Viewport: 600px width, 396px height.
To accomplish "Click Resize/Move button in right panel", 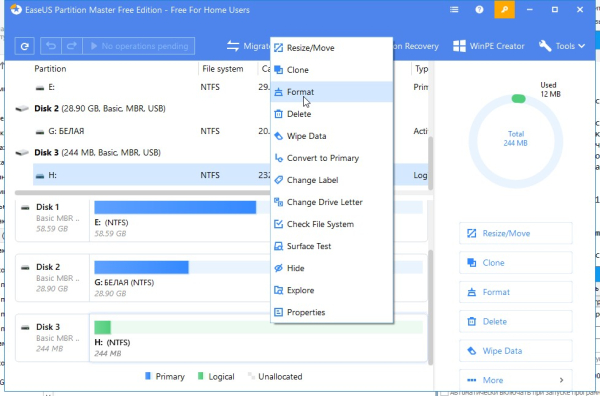I will point(515,233).
